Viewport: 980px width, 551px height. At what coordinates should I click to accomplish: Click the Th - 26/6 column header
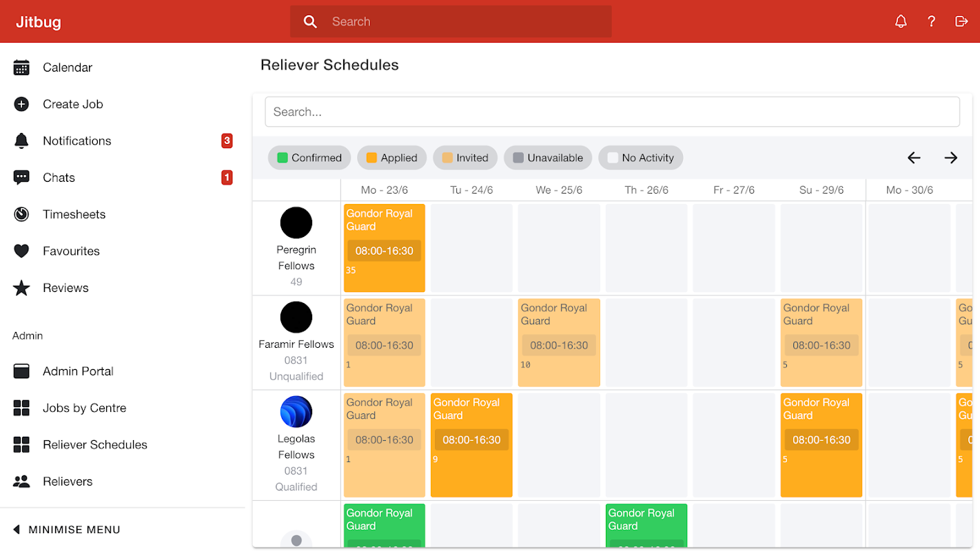pyautogui.click(x=646, y=190)
